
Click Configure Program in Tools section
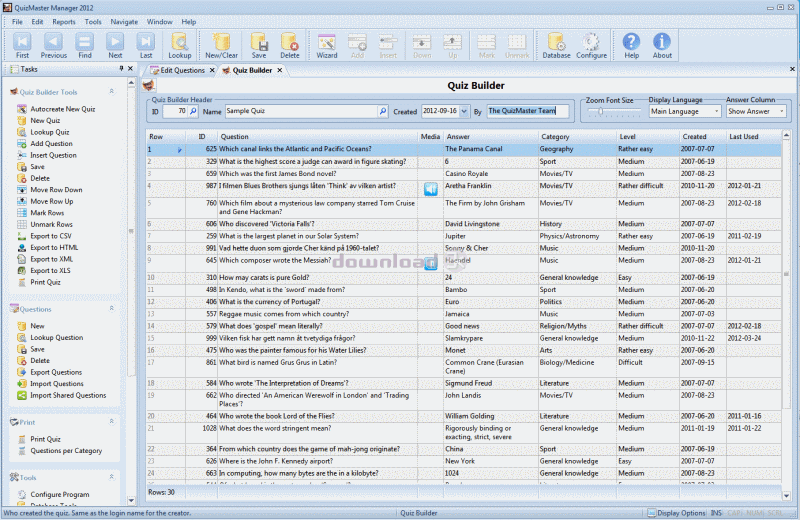point(60,494)
